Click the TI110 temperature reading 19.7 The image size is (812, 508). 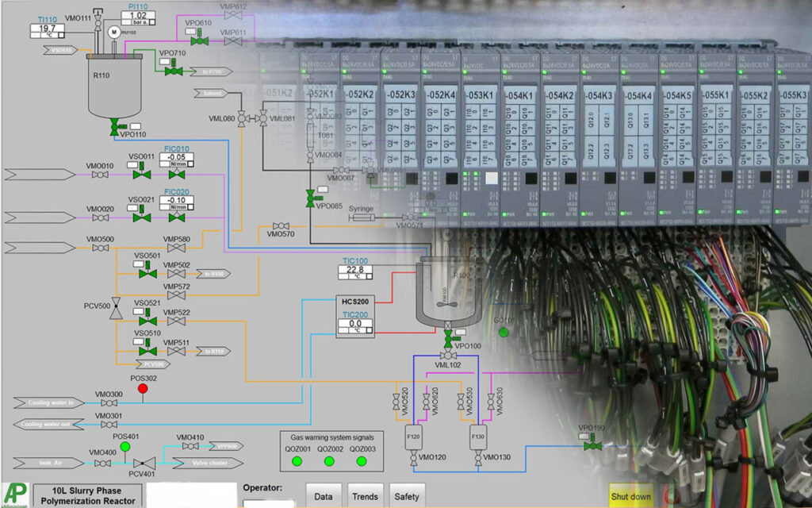(x=47, y=28)
